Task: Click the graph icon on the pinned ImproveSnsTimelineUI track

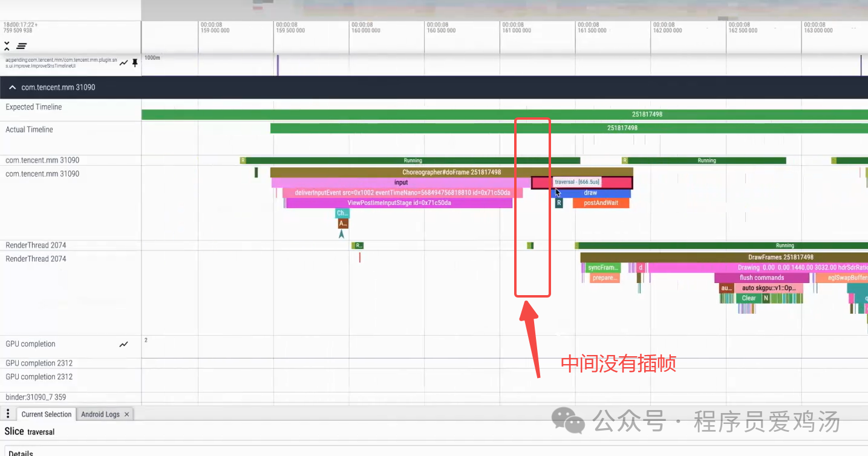Action: 123,62
